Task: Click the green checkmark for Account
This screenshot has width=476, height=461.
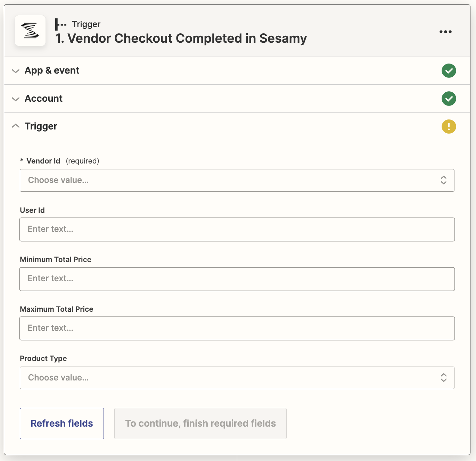Action: coord(449,99)
